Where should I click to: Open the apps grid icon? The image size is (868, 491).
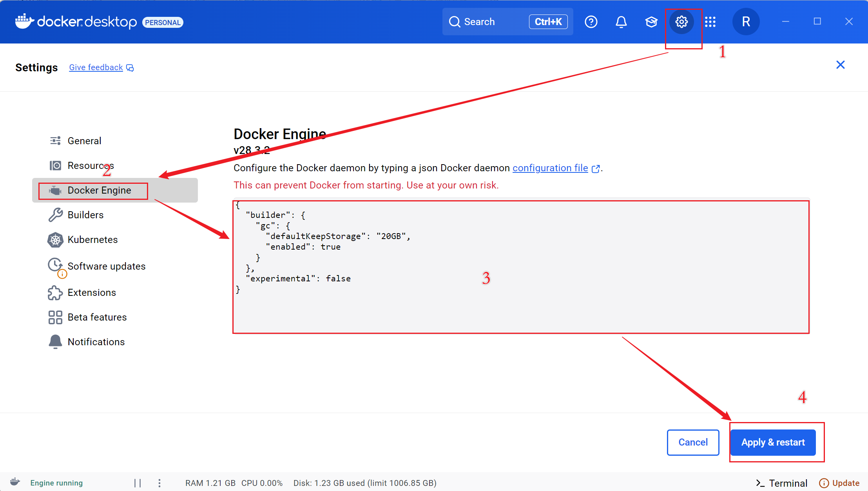click(x=710, y=22)
